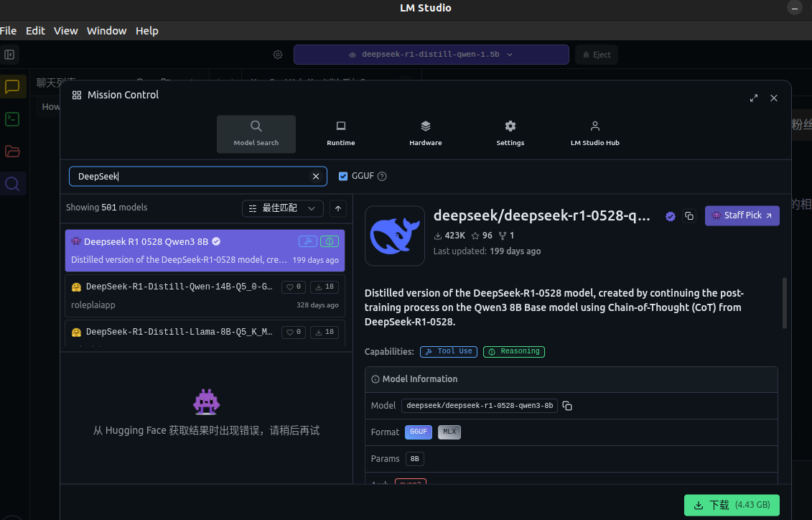
Task: Click the downloads counter on Qwen-14B row
Action: point(325,287)
